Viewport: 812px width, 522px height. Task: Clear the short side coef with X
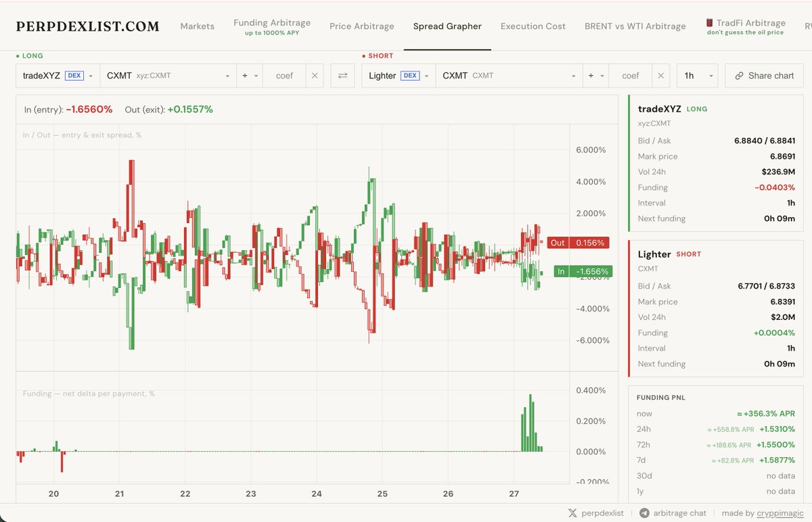660,76
